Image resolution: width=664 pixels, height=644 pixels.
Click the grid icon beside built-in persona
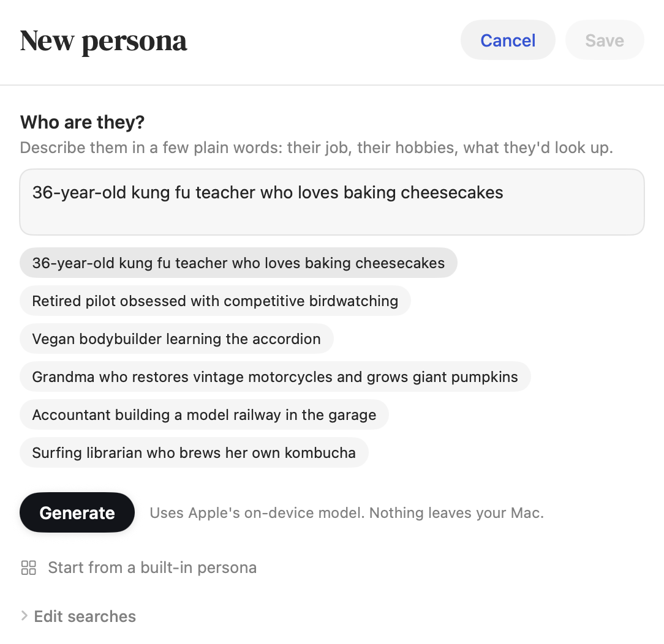(x=28, y=567)
